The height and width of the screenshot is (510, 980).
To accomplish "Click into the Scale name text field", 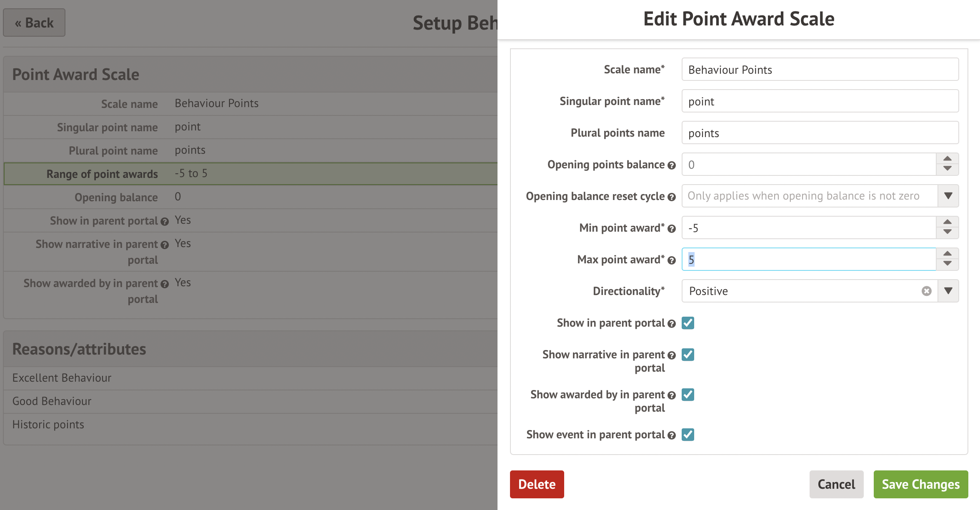I will (x=820, y=70).
